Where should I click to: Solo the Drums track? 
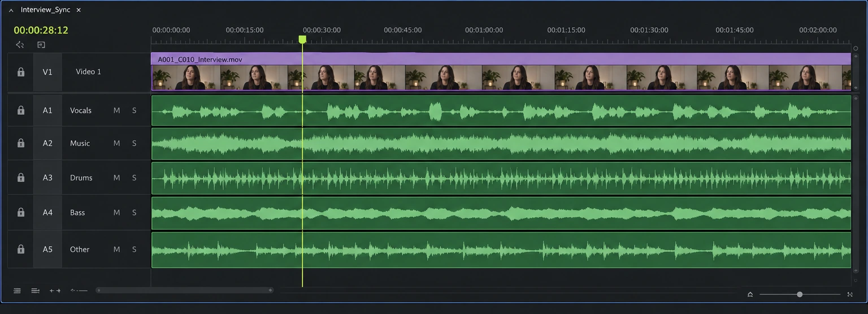click(x=134, y=178)
